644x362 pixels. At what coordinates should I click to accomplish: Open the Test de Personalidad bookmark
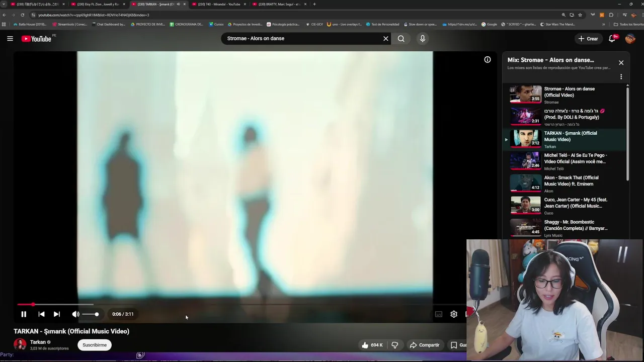(382, 24)
